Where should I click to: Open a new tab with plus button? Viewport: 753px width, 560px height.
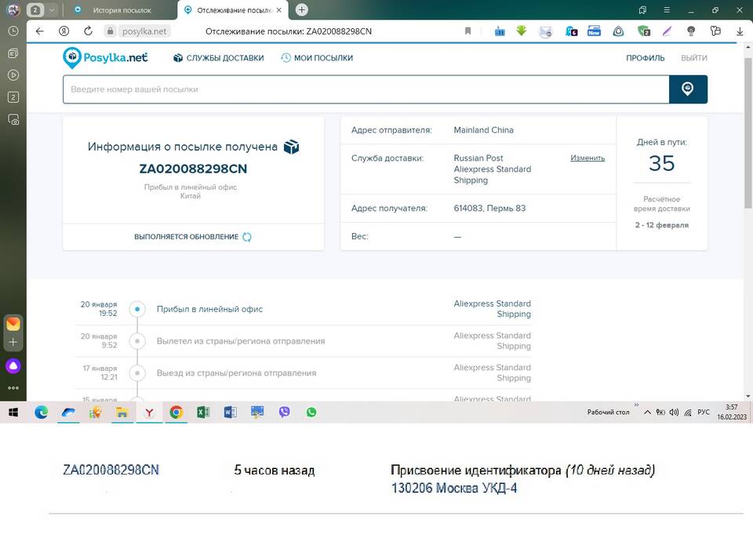coord(301,9)
